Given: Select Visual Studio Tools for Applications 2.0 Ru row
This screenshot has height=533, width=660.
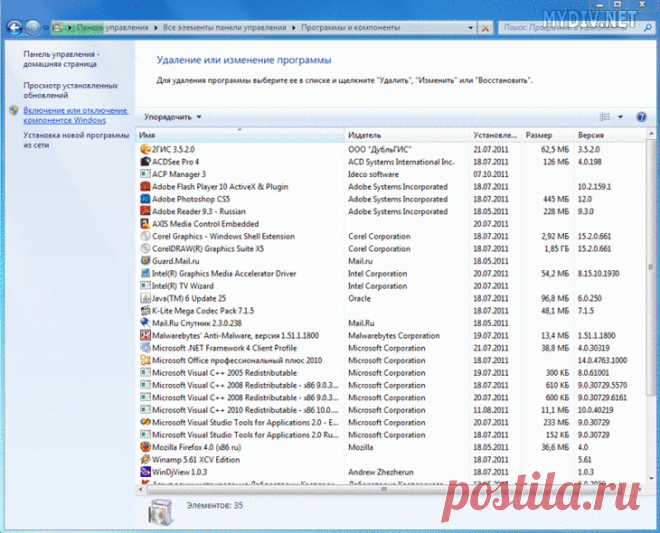Looking at the screenshot, I should point(245,435).
